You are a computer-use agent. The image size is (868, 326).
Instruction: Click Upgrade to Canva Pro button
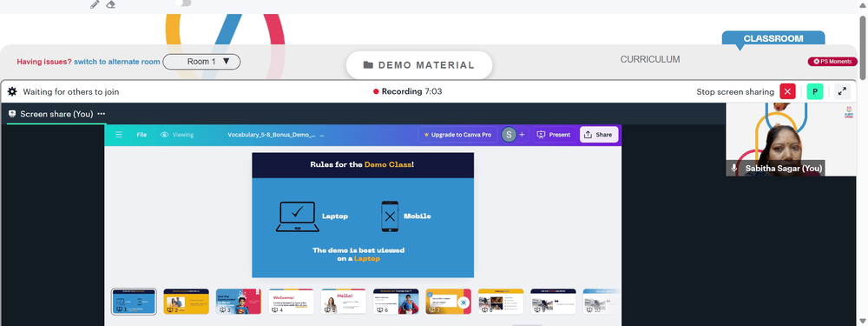457,135
